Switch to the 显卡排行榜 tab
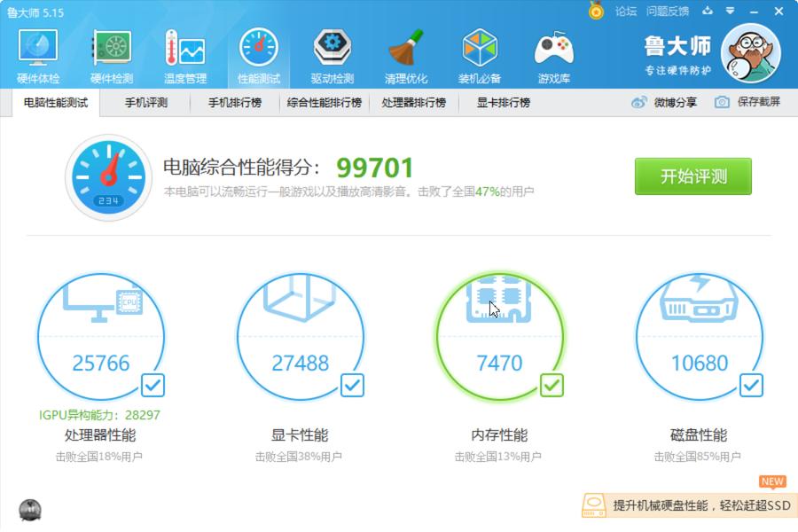Screen dimensions: 798x532 point(503,103)
